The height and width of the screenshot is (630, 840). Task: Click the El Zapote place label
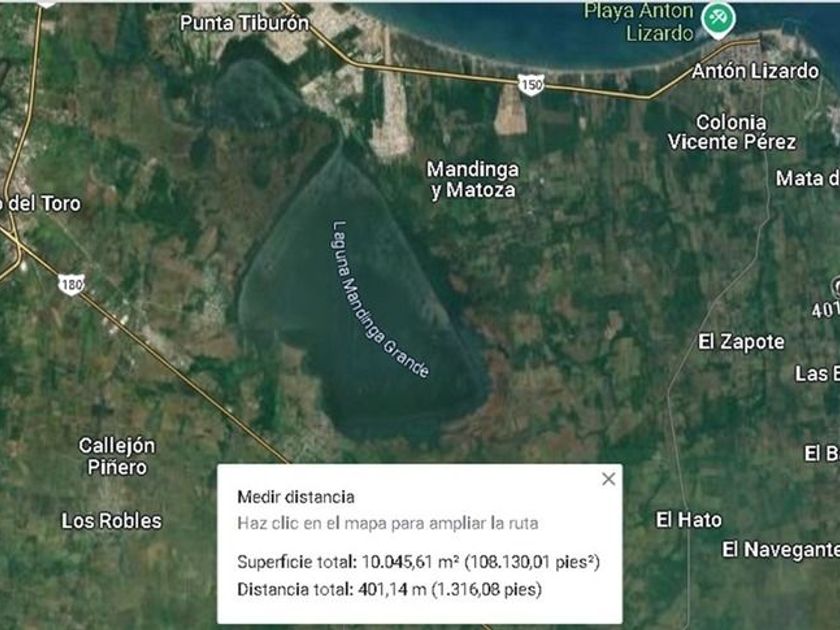click(741, 342)
